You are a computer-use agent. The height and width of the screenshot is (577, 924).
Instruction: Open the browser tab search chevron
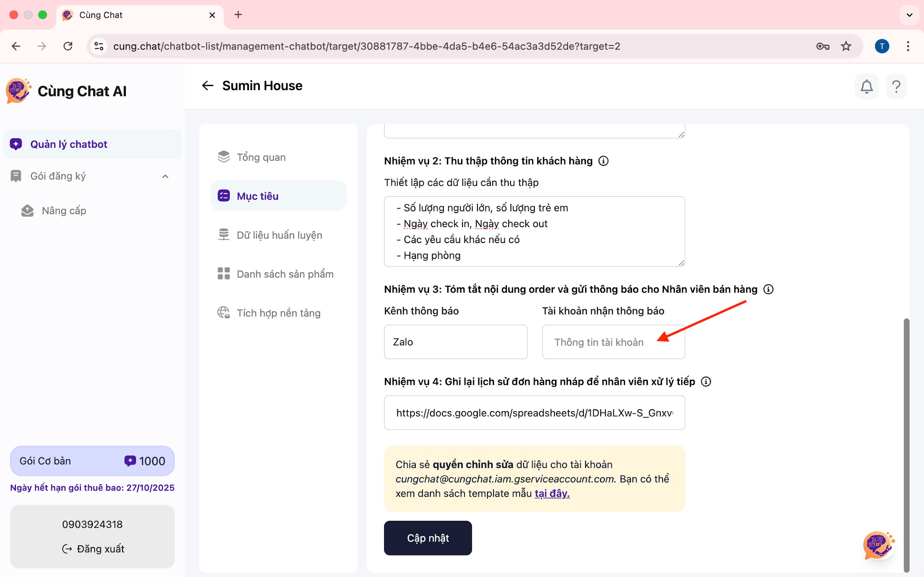coord(909,15)
